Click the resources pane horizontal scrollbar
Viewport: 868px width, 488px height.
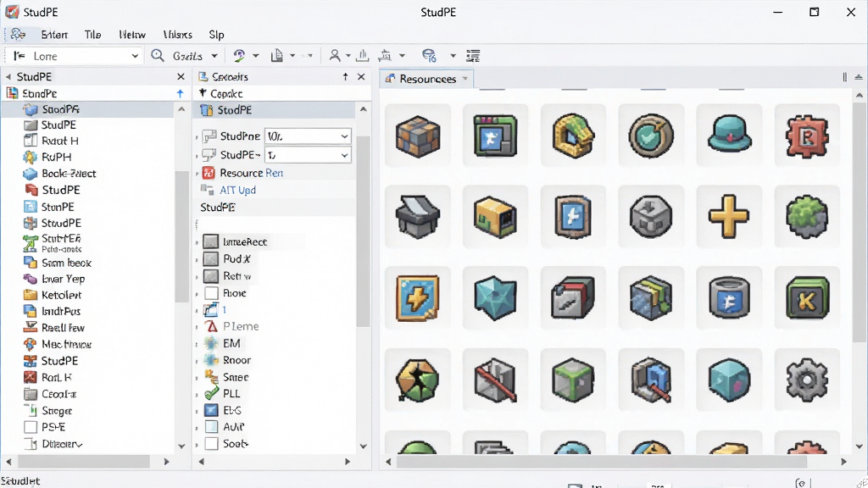coord(601,462)
